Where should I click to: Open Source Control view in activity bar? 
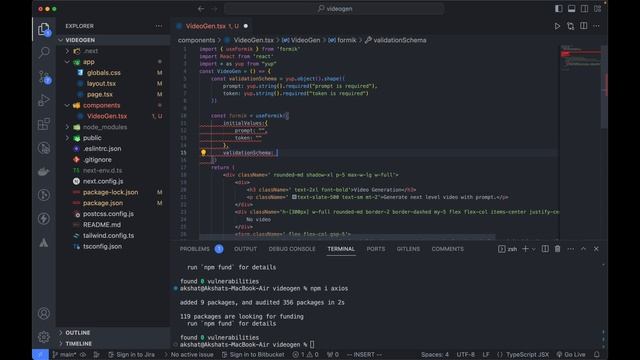44,76
